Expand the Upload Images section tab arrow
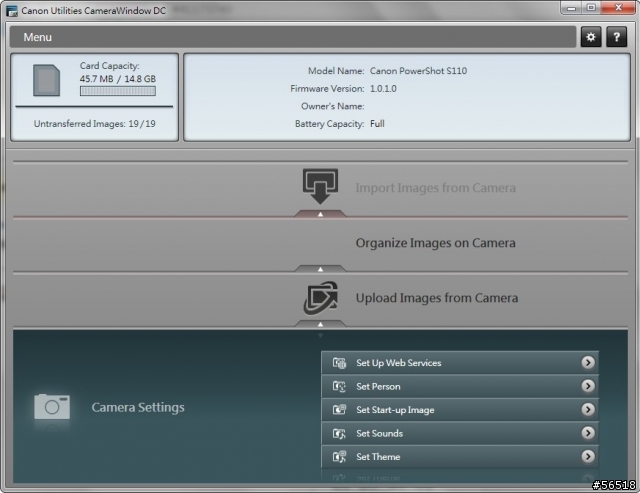The width and height of the screenshot is (640, 493). pyautogui.click(x=320, y=324)
